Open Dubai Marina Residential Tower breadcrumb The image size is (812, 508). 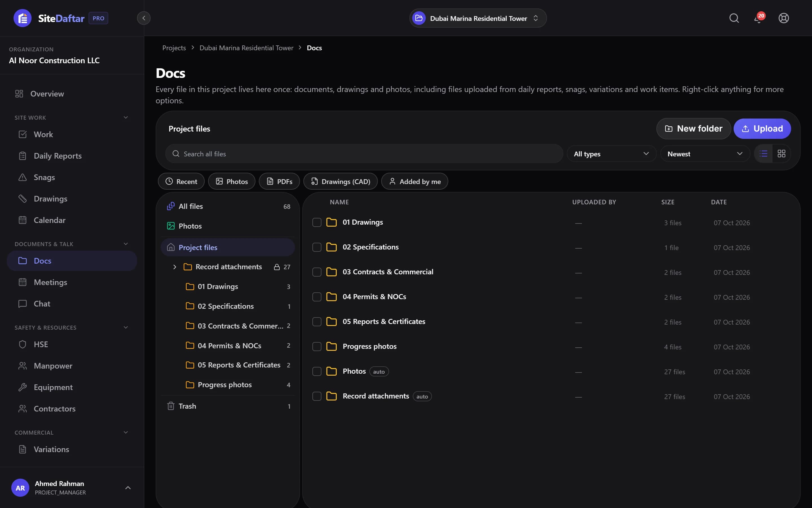[x=246, y=48]
